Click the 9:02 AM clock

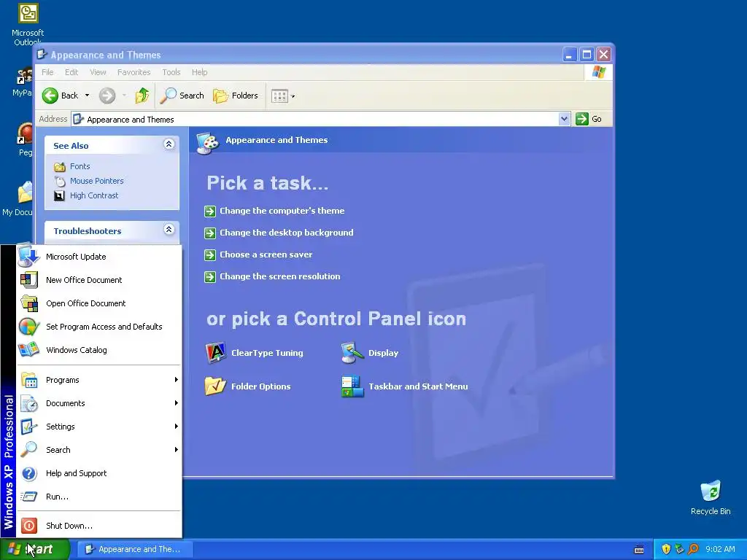coord(720,549)
